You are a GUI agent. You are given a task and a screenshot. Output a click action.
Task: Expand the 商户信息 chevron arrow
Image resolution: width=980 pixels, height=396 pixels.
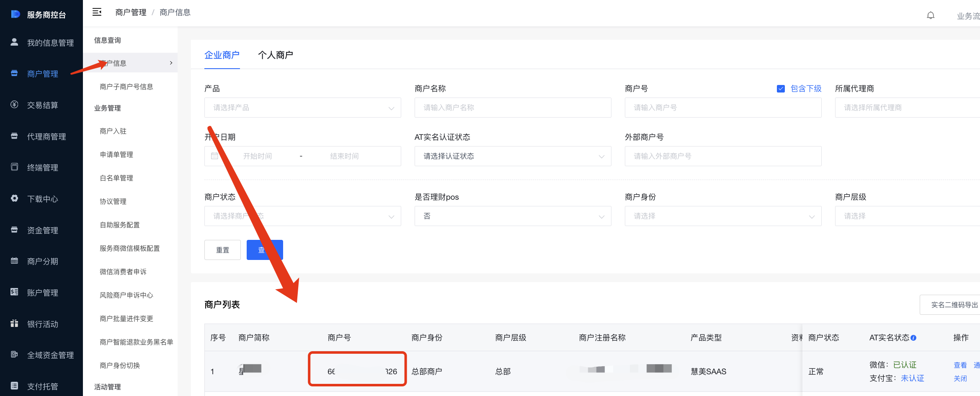[x=171, y=63]
